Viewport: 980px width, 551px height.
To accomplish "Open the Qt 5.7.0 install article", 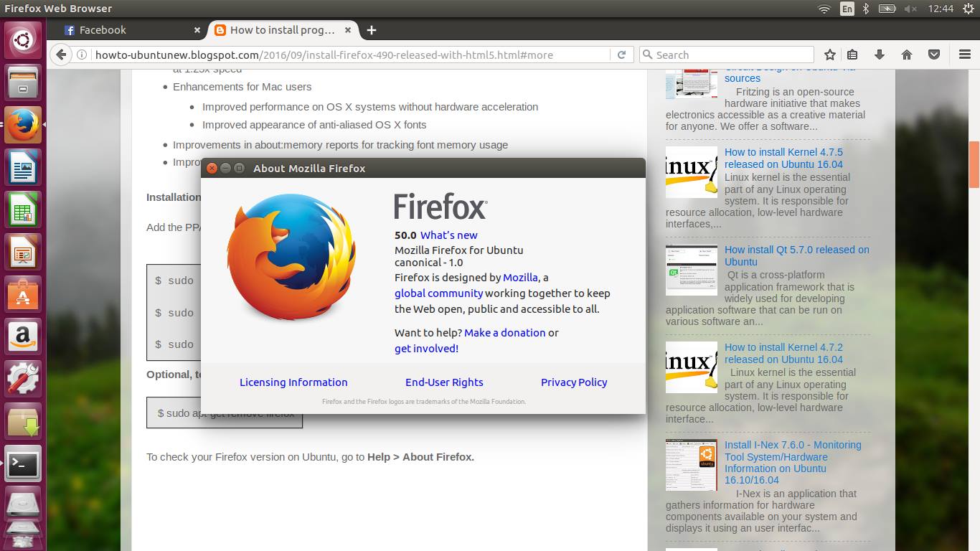I will [x=797, y=255].
